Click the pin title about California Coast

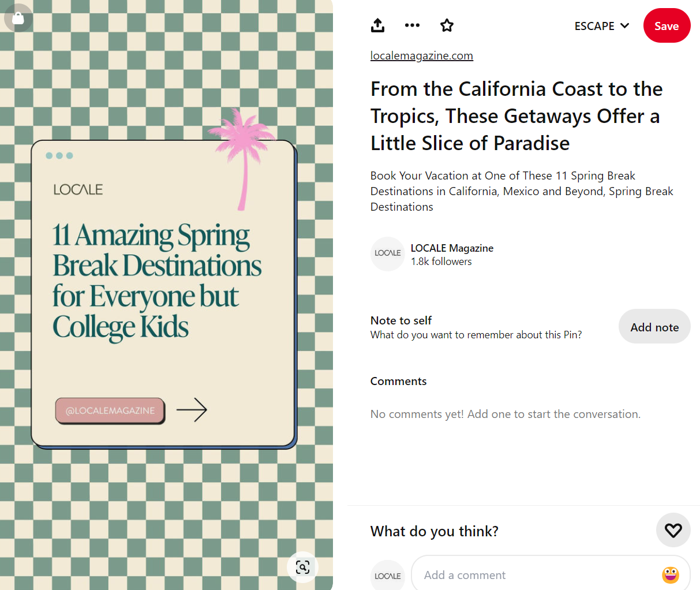click(516, 116)
